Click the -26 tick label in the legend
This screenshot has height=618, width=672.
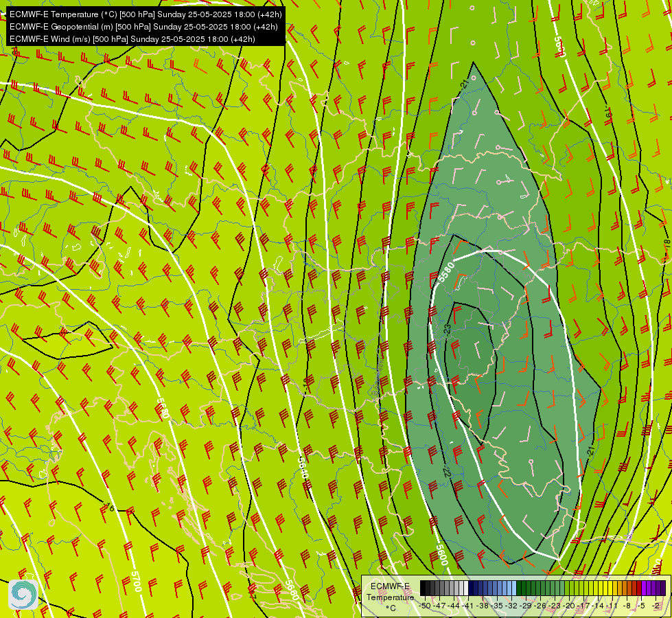click(540, 606)
